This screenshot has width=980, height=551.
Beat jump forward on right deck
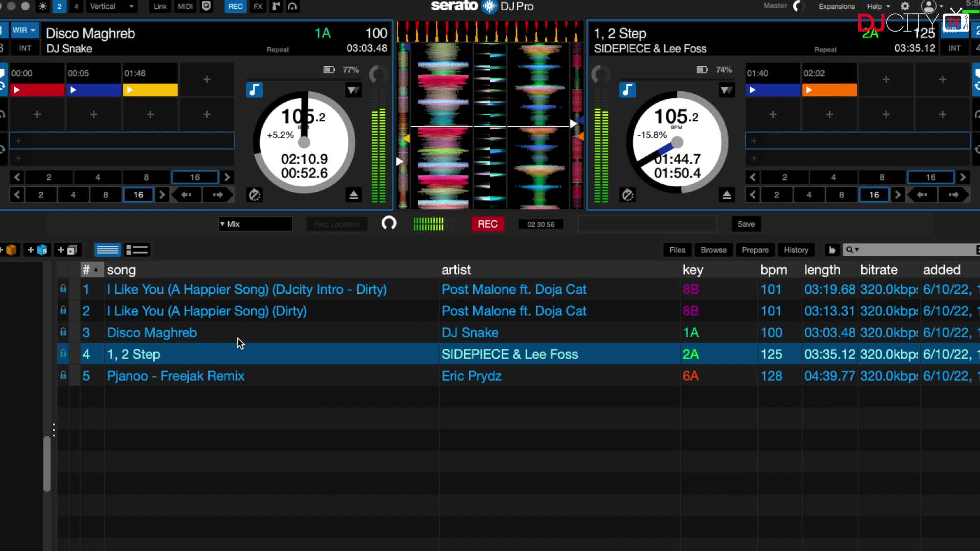(953, 195)
